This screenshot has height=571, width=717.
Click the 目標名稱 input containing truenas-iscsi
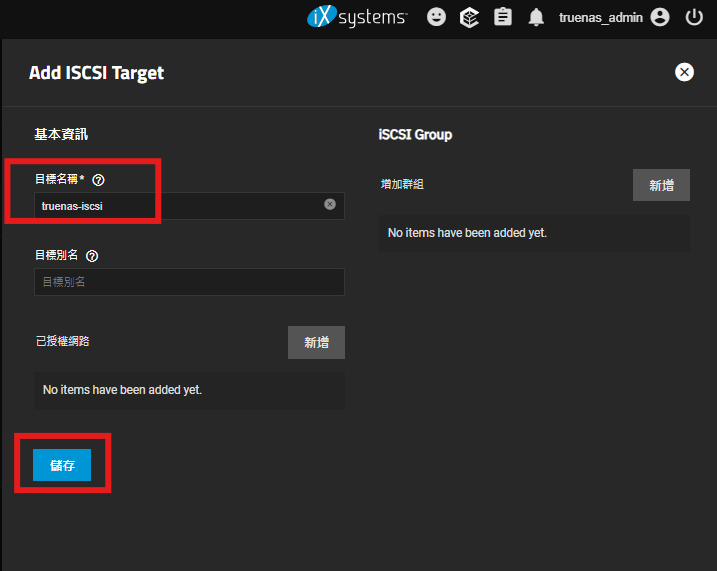[x=180, y=206]
